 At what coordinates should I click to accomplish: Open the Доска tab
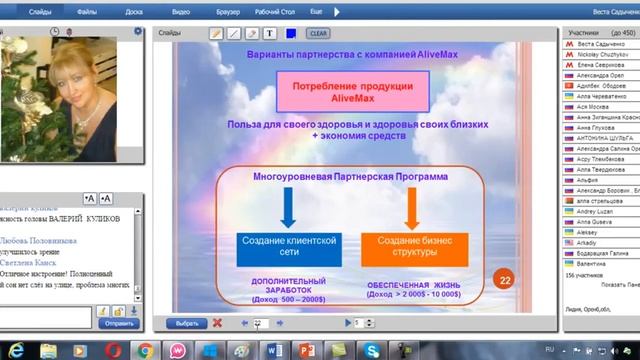[x=134, y=12]
